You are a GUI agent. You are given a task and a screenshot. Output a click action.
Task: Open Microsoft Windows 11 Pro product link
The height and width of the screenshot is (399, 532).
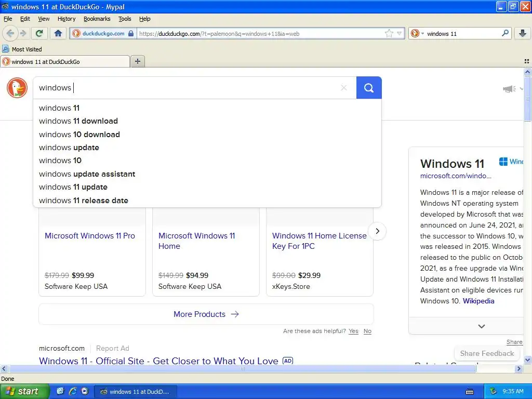pyautogui.click(x=90, y=236)
